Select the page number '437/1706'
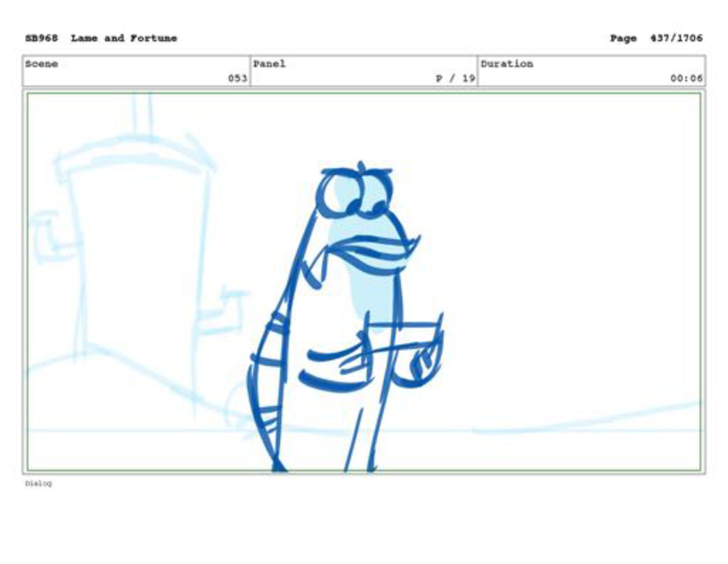Image resolution: width=728 pixels, height=564 pixels. click(x=676, y=38)
